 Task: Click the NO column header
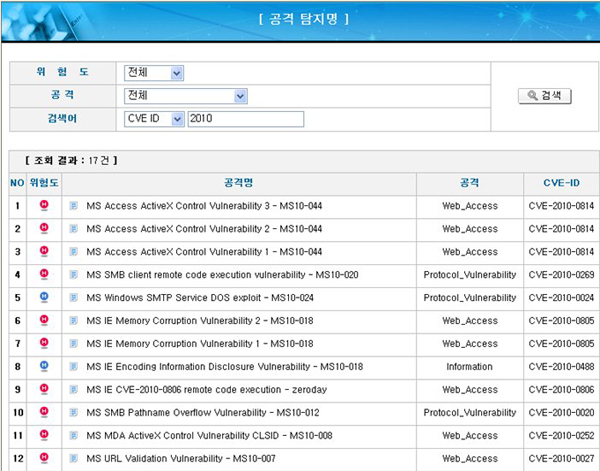click(x=17, y=183)
